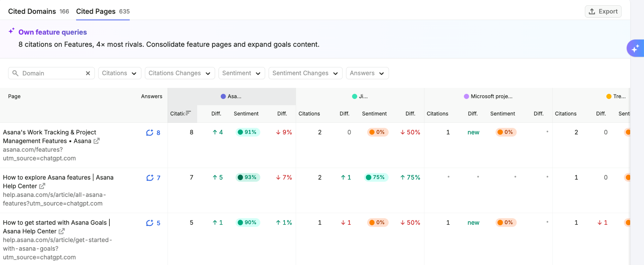Image resolution: width=644 pixels, height=265 pixels.
Task: Click the up 4 citations diff value
Action: point(218,132)
